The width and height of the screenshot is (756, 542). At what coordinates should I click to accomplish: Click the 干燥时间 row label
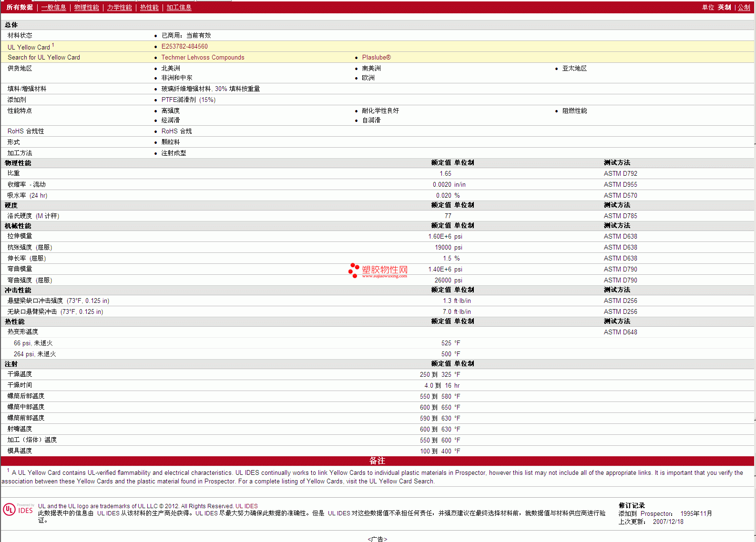(20, 385)
